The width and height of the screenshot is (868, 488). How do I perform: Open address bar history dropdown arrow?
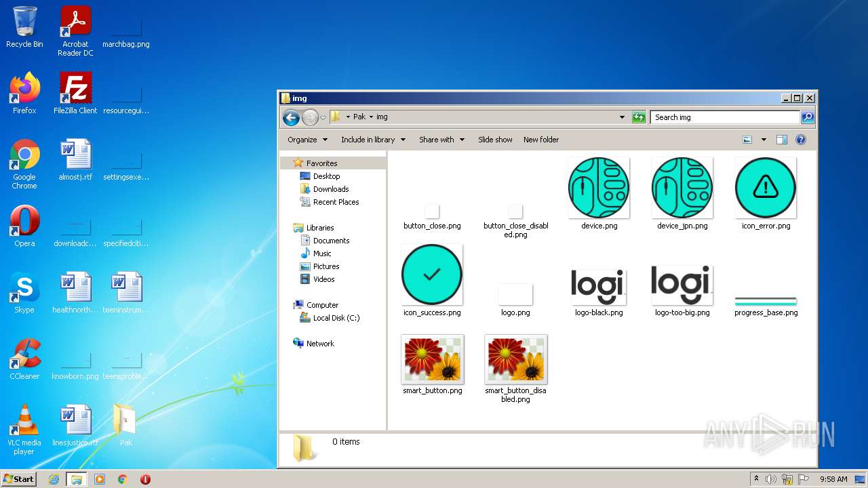[622, 117]
